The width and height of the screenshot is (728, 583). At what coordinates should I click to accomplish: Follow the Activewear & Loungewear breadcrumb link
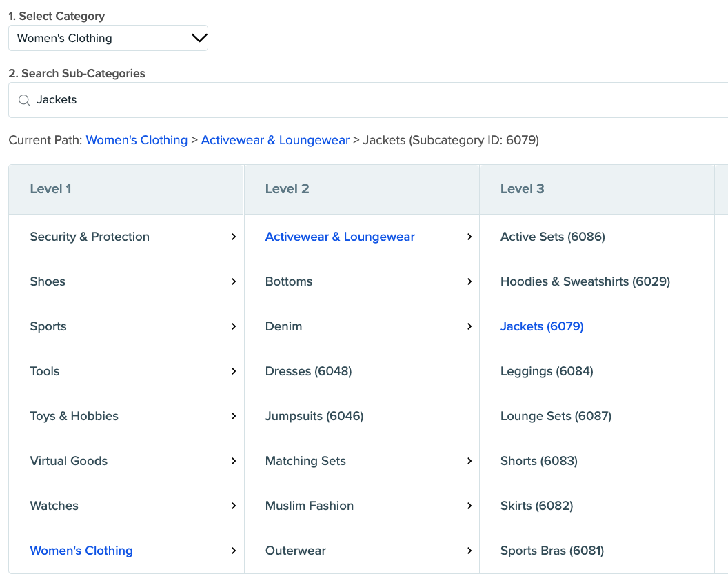(275, 140)
